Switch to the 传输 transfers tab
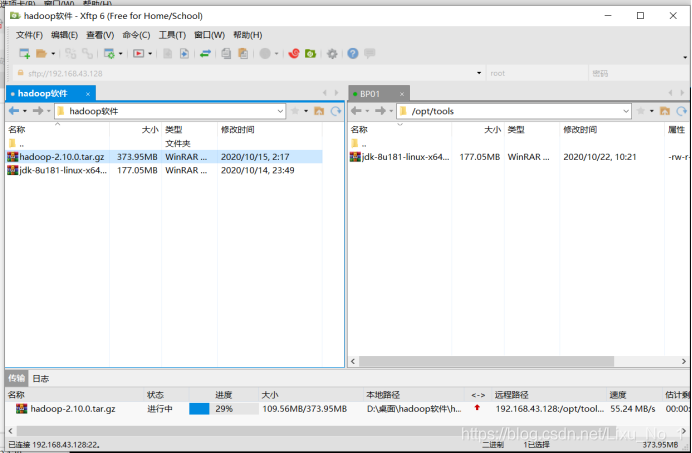692x453 pixels. (x=17, y=378)
